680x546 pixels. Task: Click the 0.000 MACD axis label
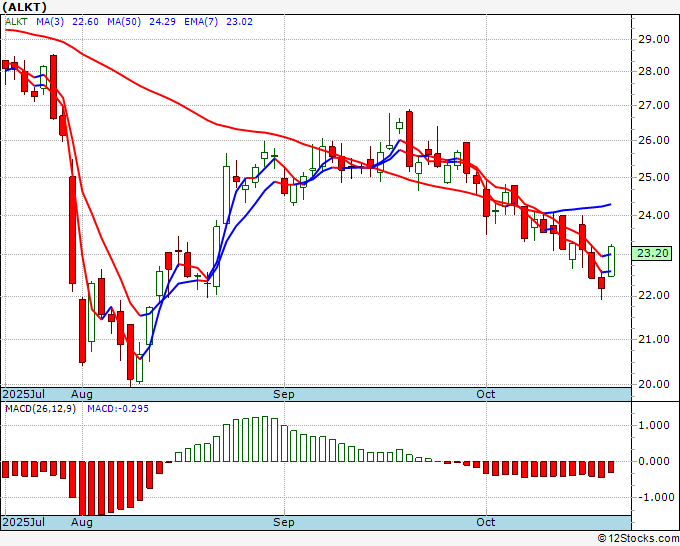[x=654, y=461]
